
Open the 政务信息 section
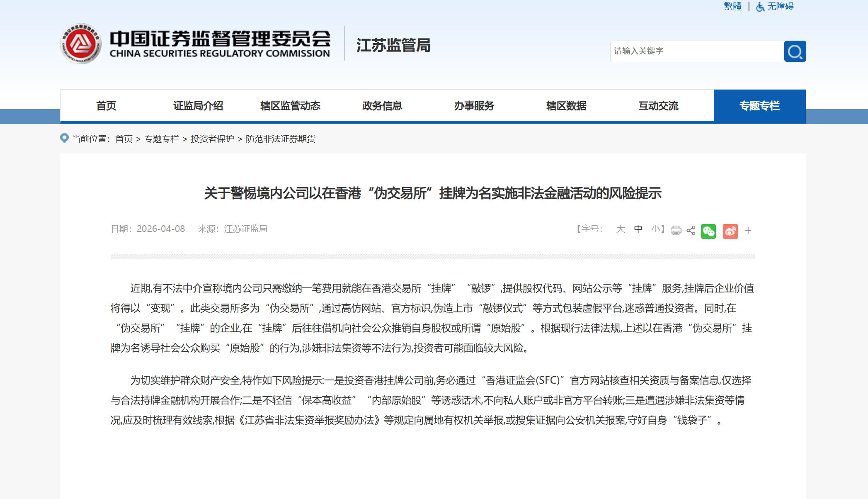click(x=382, y=106)
